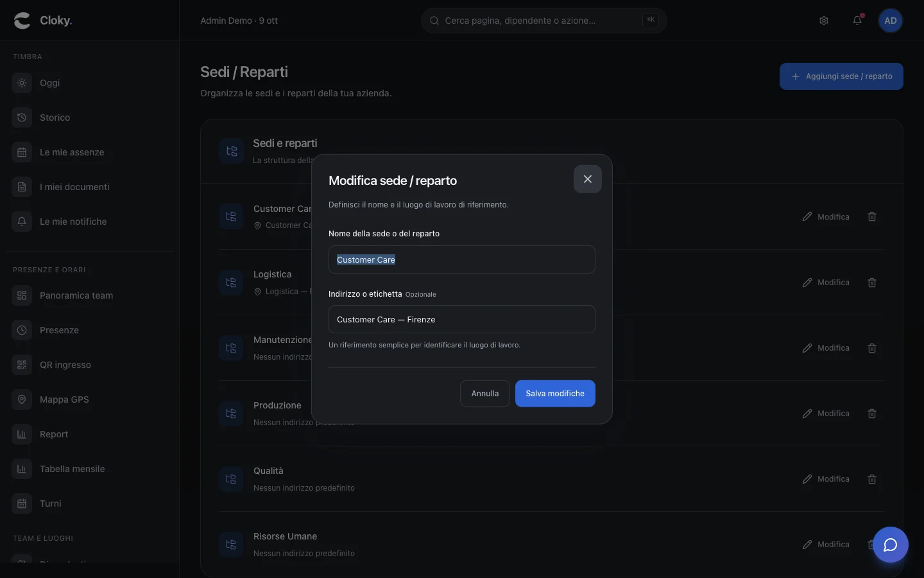Click the Qualità row department icon
The height and width of the screenshot is (578, 924).
231,479
